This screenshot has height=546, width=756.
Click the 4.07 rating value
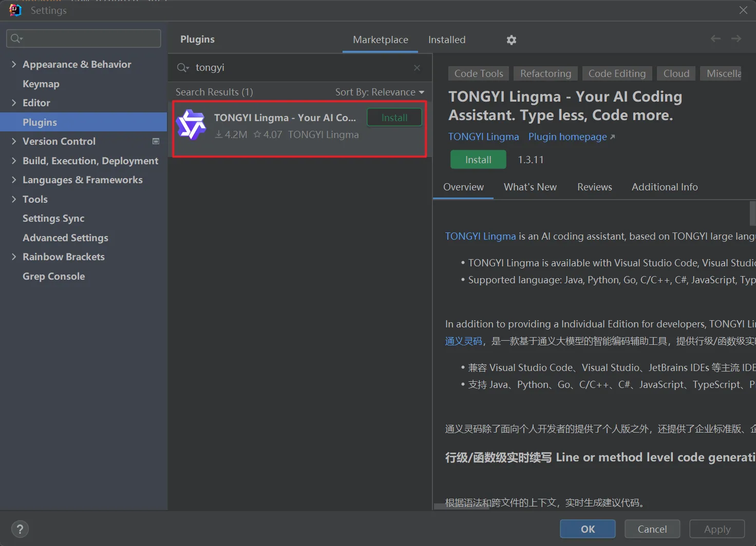click(268, 134)
